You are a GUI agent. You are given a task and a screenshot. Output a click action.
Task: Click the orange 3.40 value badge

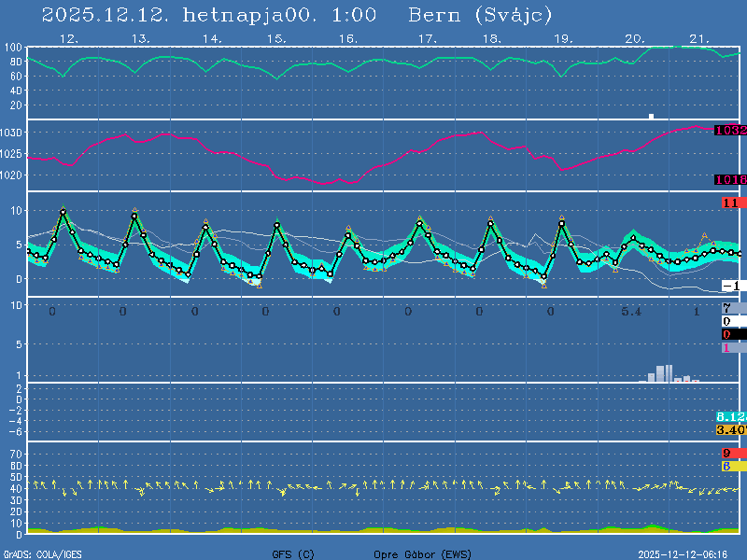point(729,429)
